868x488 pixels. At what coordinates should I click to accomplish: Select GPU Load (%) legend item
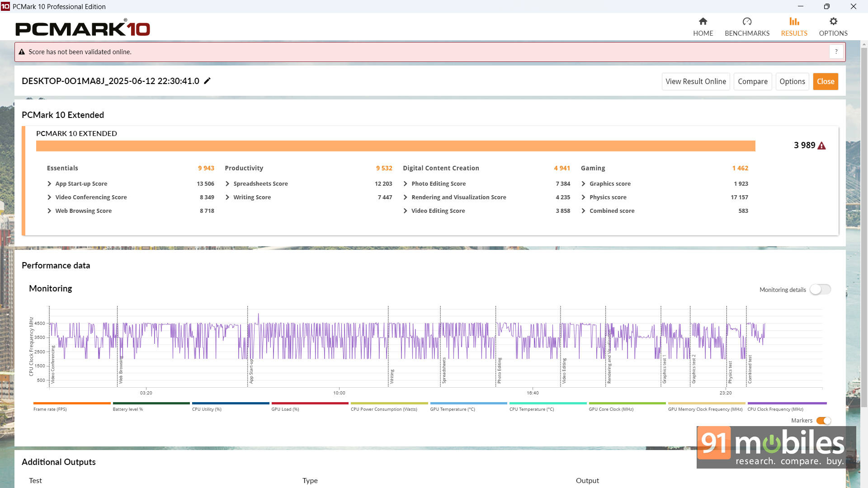310,406
